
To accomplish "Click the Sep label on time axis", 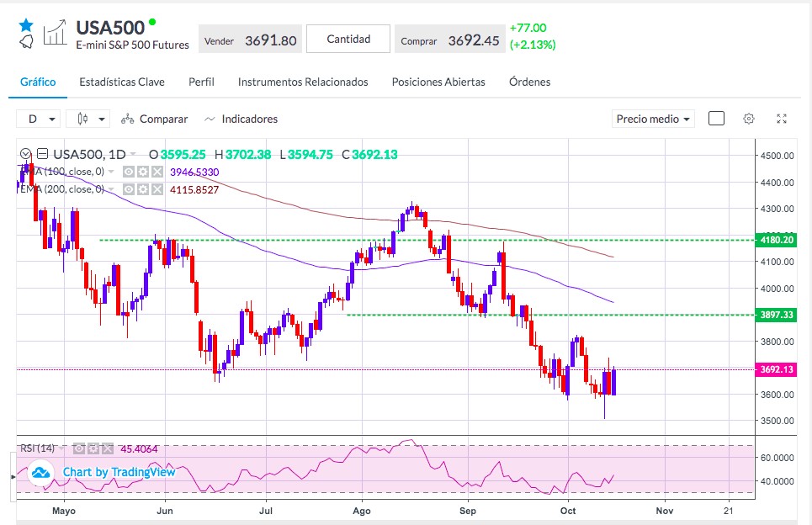I will [x=468, y=511].
